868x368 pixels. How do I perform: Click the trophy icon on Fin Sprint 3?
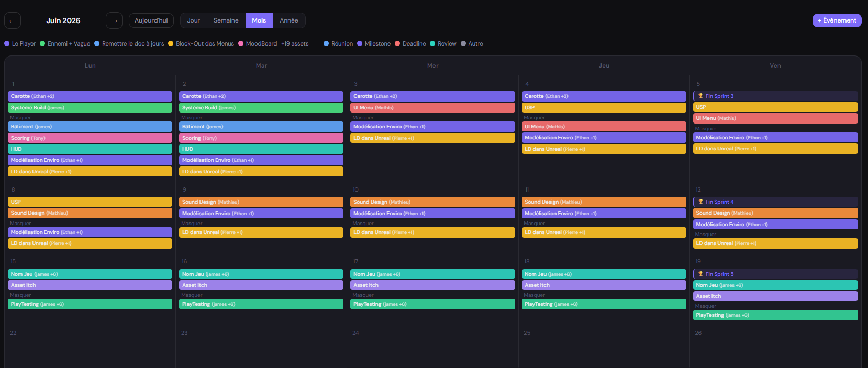(x=700, y=96)
